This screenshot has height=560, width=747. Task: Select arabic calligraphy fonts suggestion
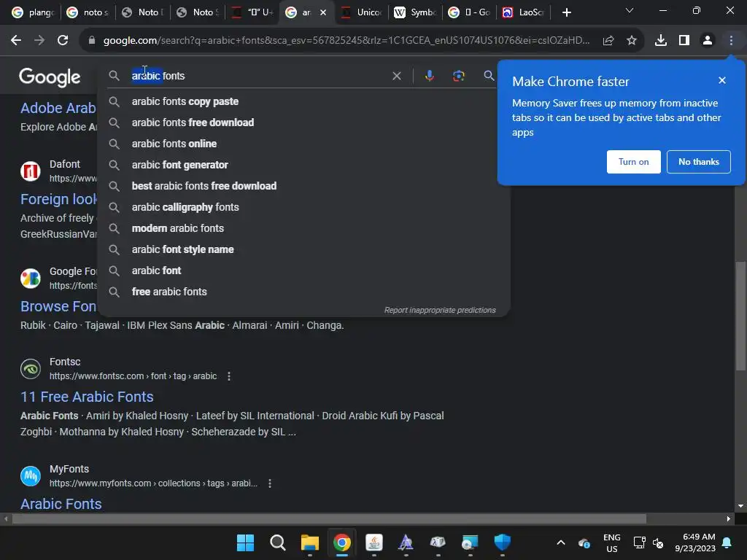[x=304, y=207]
